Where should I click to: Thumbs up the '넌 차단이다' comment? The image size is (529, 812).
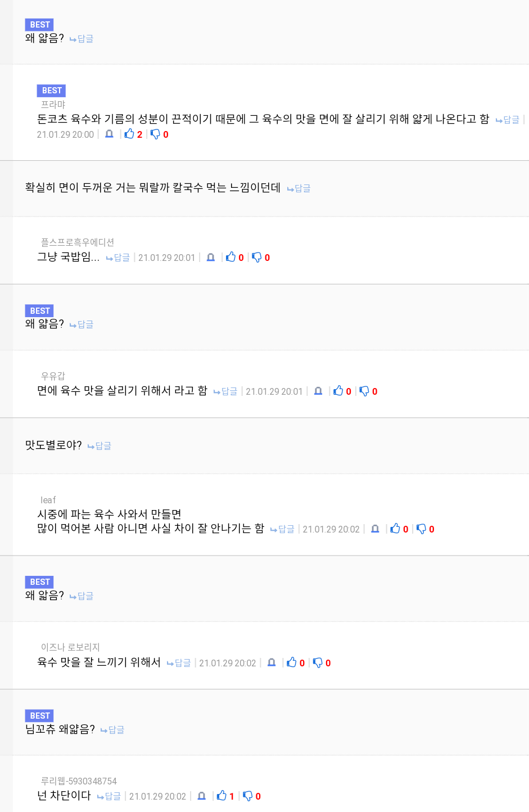[222, 796]
